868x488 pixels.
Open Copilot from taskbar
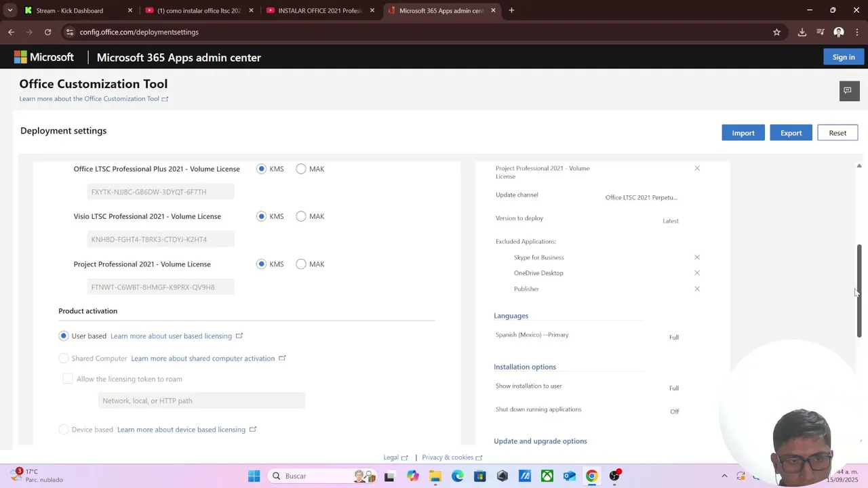click(412, 476)
